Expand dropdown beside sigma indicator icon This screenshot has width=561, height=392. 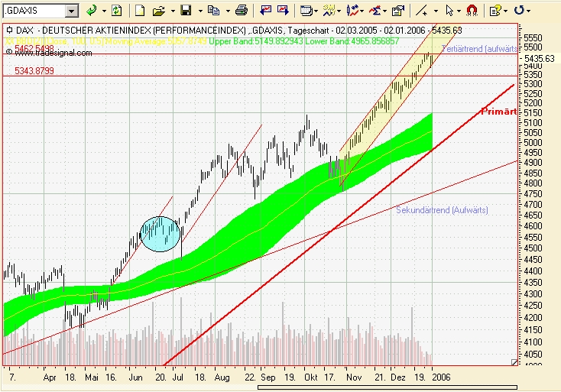tap(384, 11)
